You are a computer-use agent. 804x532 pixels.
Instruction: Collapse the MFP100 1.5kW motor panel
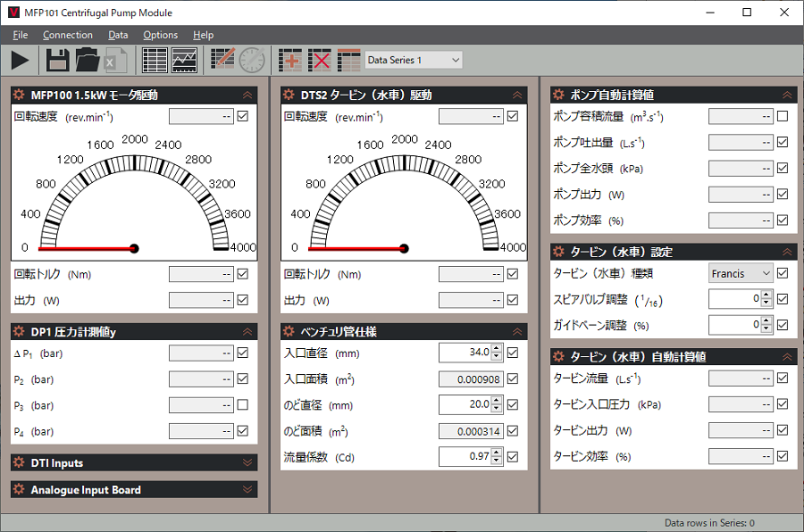pos(247,95)
